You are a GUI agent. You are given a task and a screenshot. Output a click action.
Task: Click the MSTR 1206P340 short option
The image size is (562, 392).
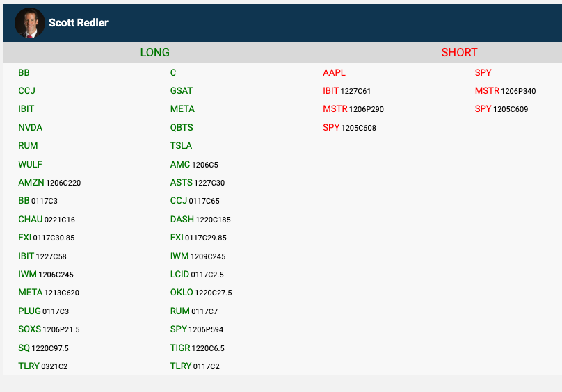click(x=505, y=91)
